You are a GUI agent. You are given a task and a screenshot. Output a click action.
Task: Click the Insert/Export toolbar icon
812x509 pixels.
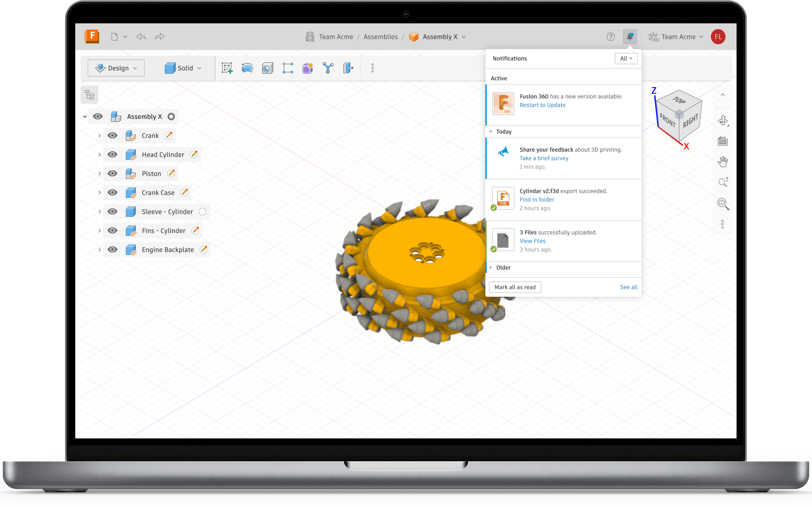coord(348,68)
